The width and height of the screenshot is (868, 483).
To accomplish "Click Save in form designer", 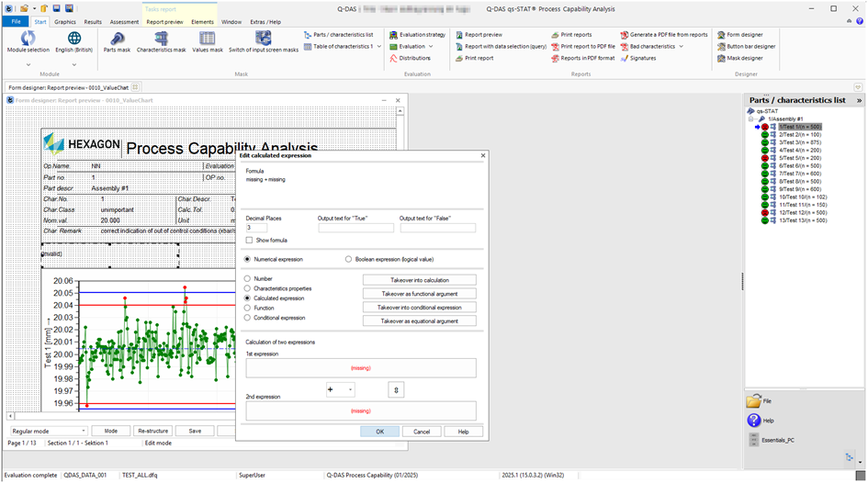I will 195,431.
